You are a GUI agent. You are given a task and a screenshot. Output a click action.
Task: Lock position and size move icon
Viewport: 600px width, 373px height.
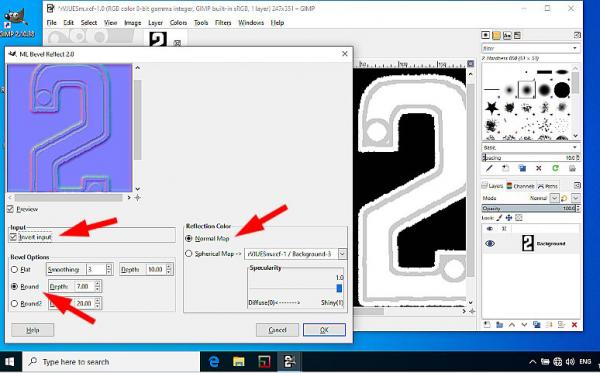[x=509, y=218]
